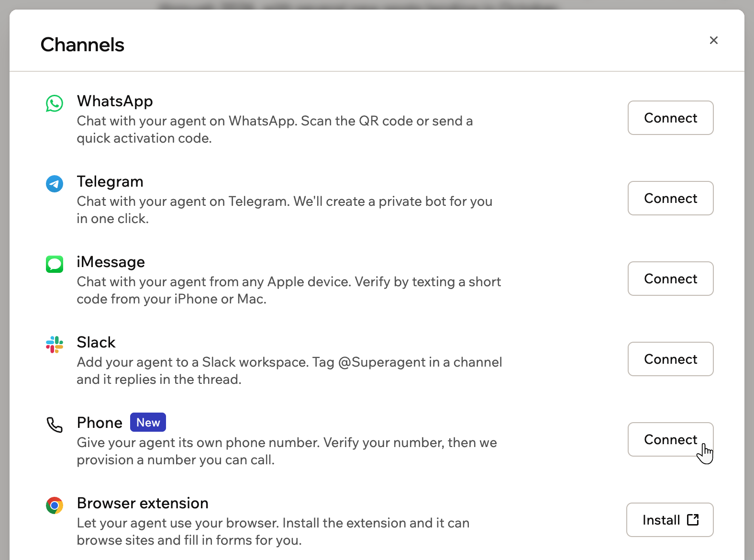Viewport: 754px width, 560px height.
Task: Connect the Phone channel
Action: (671, 439)
